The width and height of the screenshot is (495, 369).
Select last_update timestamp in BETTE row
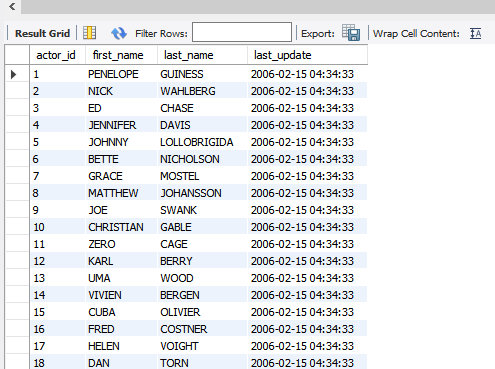tap(307, 159)
